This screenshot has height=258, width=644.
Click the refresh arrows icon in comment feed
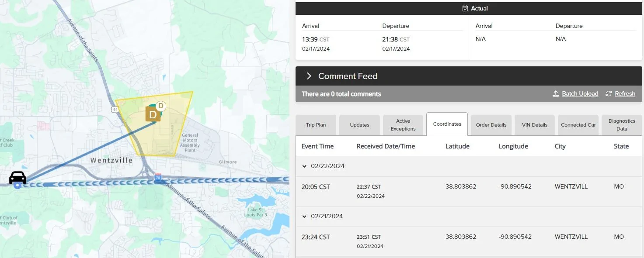coord(609,93)
